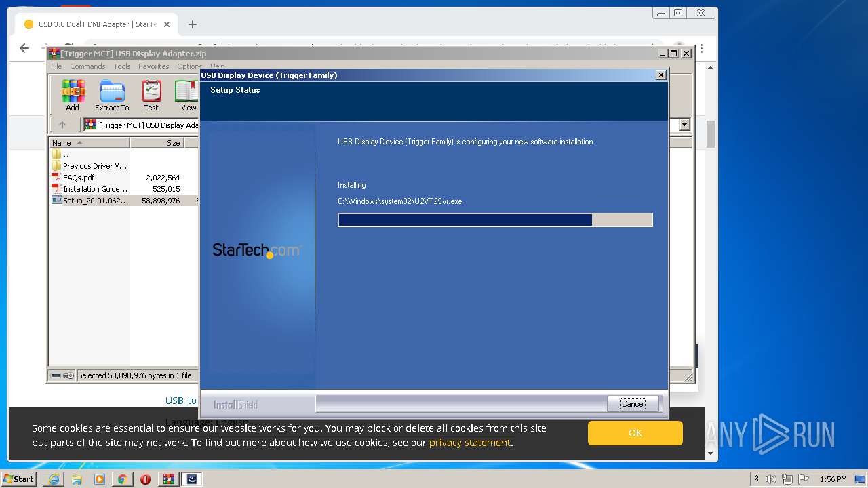Close the USB Display Device dialog
The image size is (868, 488).
coord(661,75)
